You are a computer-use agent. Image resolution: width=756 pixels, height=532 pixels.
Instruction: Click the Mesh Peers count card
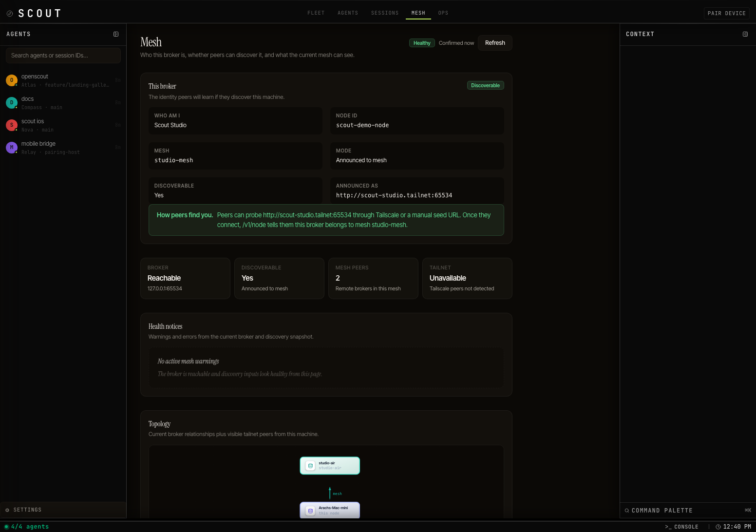(373, 278)
